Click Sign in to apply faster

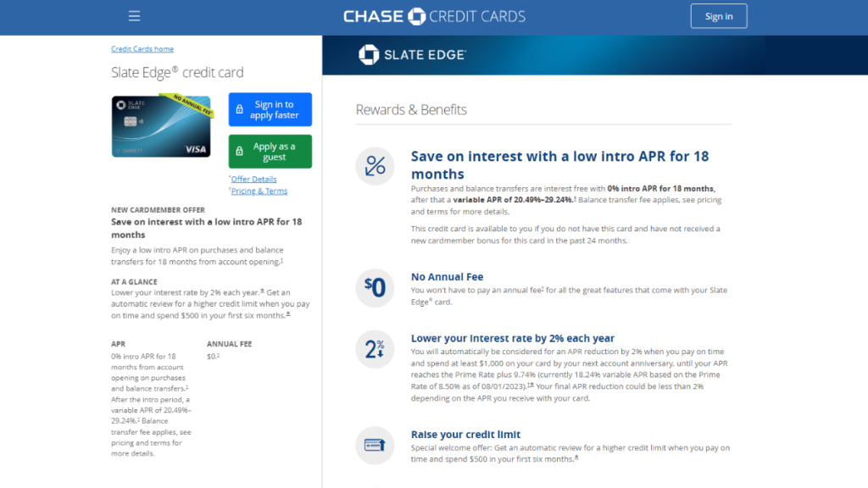pyautogui.click(x=270, y=109)
